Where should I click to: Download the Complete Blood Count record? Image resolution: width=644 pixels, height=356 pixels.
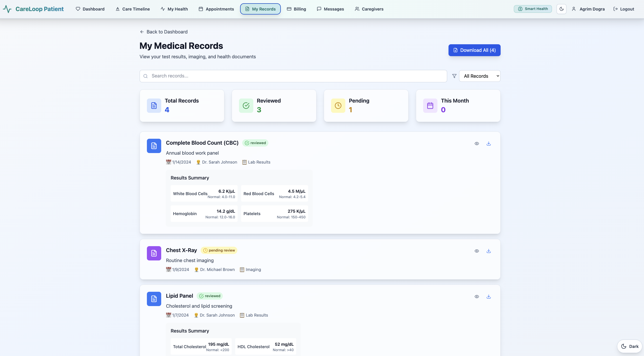click(488, 144)
